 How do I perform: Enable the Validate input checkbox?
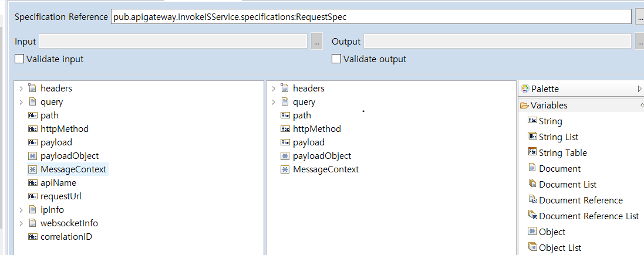point(19,59)
